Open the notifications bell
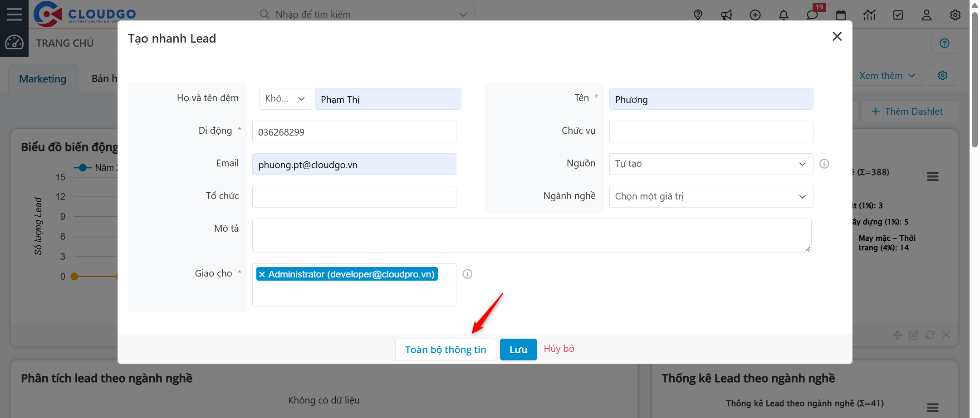This screenshot has height=418, width=980. coord(784,15)
